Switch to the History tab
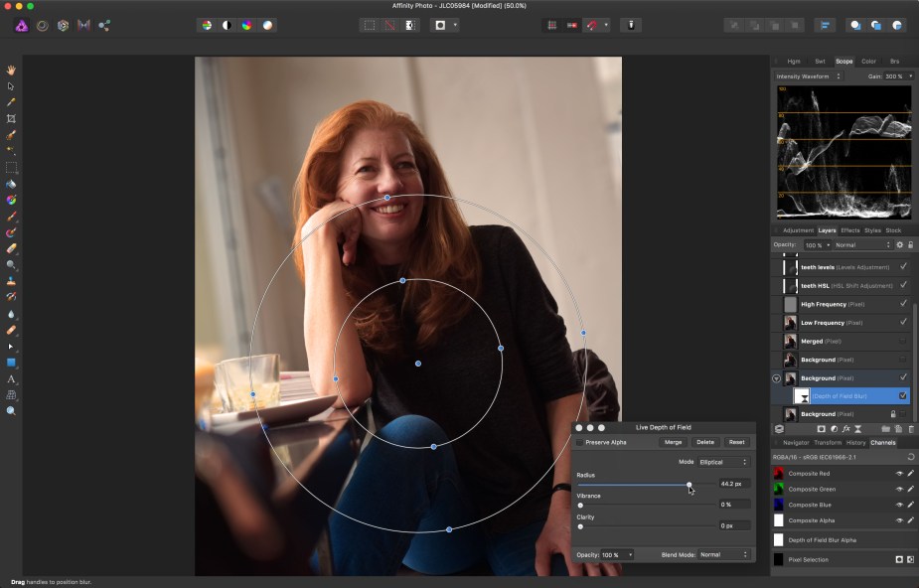919x588 pixels. [x=855, y=443]
